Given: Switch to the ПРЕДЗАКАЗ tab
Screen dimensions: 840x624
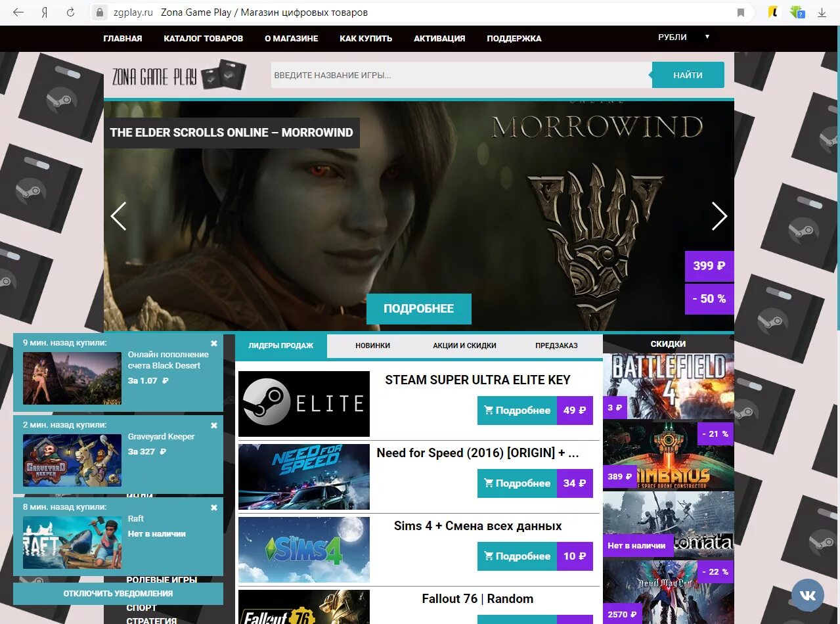Looking at the screenshot, I should 557,345.
